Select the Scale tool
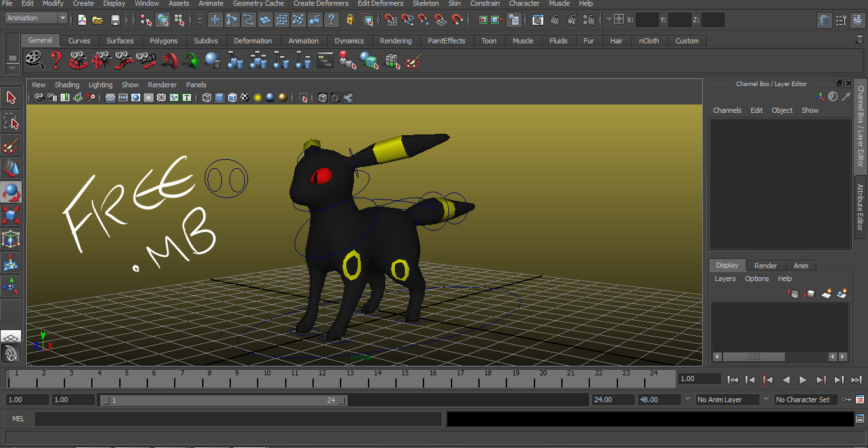The width and height of the screenshot is (868, 448). [x=10, y=215]
